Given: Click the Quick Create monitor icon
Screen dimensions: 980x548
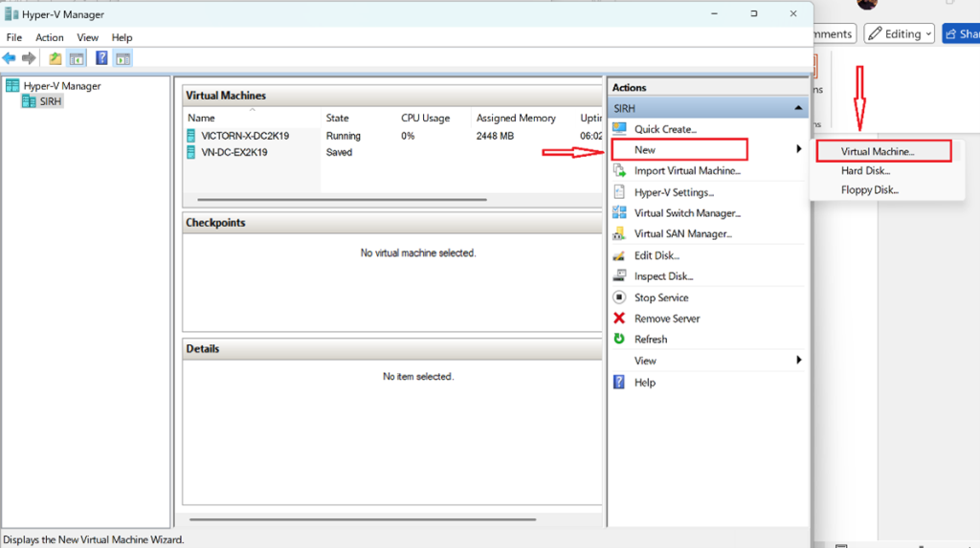Looking at the screenshot, I should [x=619, y=129].
